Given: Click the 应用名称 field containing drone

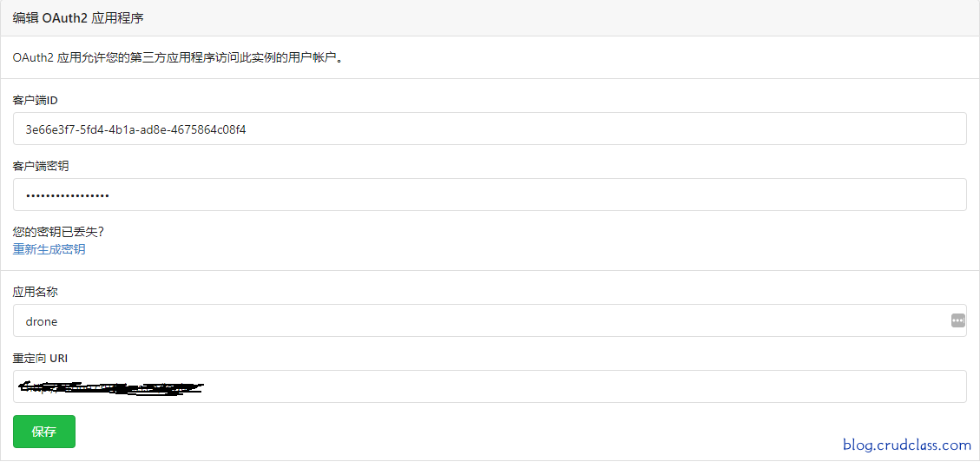Looking at the screenshot, I should [477, 320].
